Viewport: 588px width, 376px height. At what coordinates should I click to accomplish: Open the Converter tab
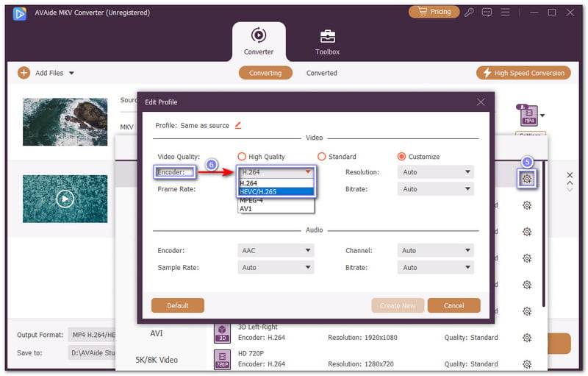(x=259, y=41)
